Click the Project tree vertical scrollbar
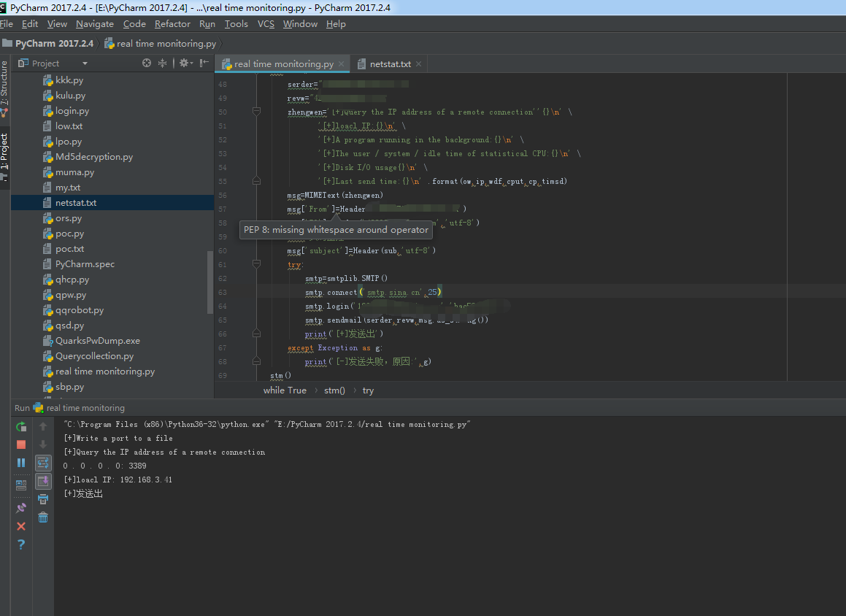 click(210, 282)
